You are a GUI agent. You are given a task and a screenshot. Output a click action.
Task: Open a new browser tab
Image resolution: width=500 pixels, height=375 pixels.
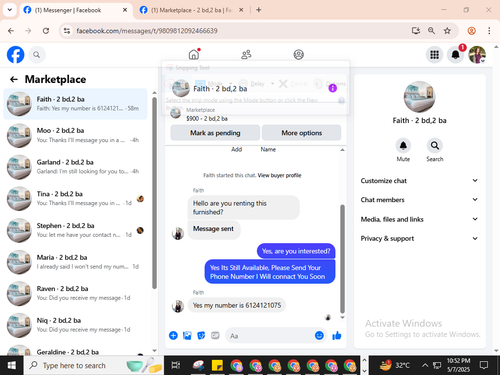coord(259,10)
